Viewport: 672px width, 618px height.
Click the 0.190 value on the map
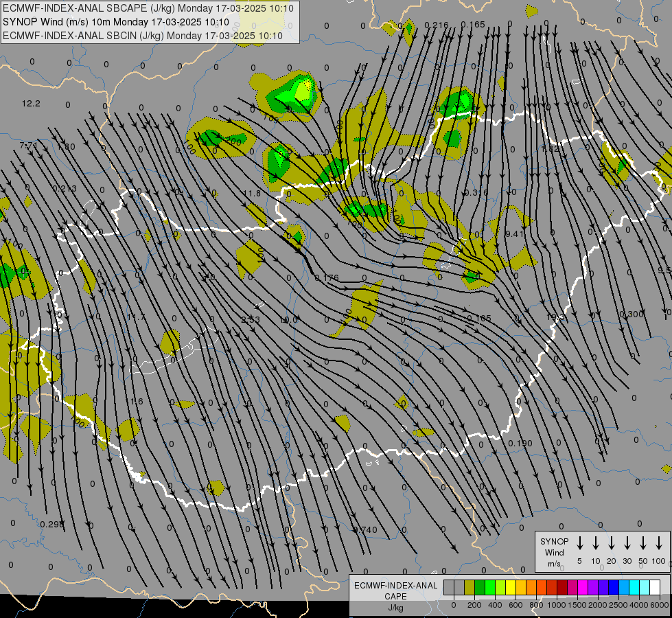coord(520,443)
